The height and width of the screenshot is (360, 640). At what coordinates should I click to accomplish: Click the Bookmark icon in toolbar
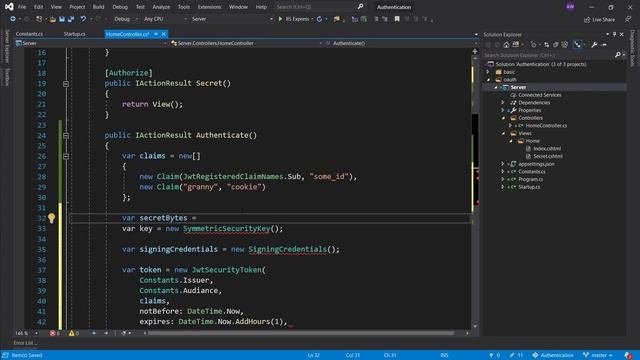[x=397, y=19]
